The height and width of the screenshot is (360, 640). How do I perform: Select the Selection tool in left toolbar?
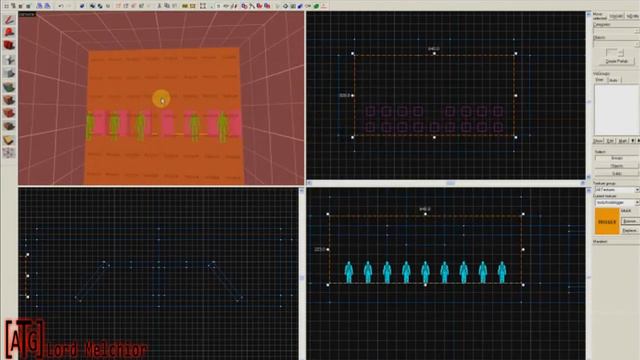click(9, 20)
